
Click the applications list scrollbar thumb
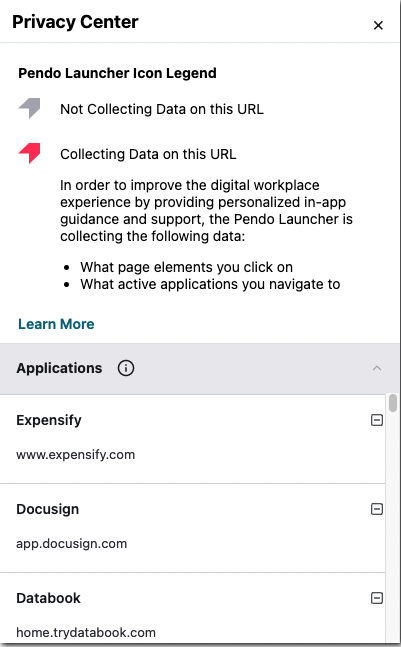click(393, 403)
